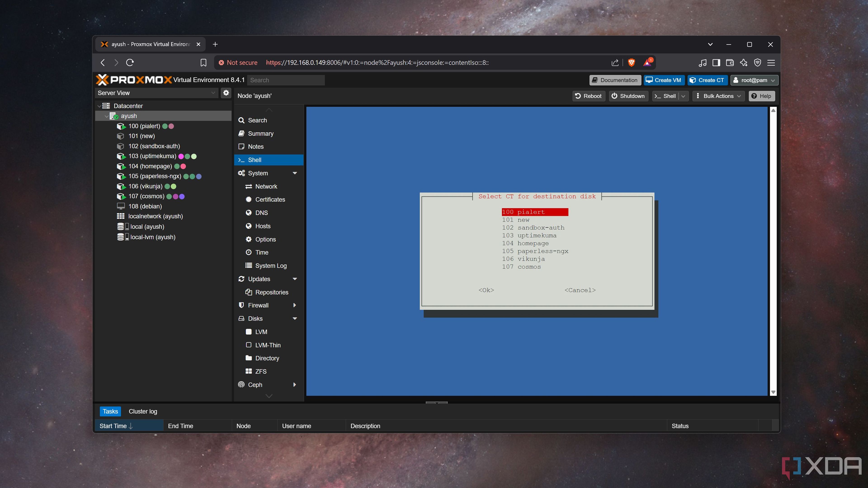Select VM 108 (debian) in tree
Viewport: 868px width, 488px height.
163,206
